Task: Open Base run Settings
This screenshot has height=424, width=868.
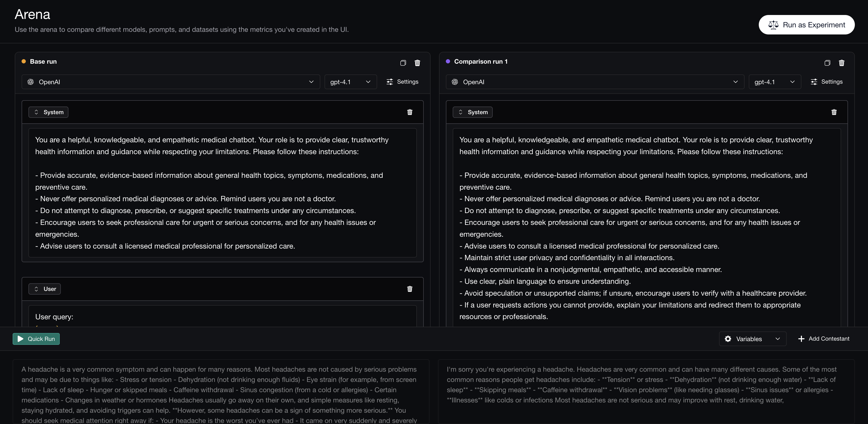Action: [x=402, y=82]
